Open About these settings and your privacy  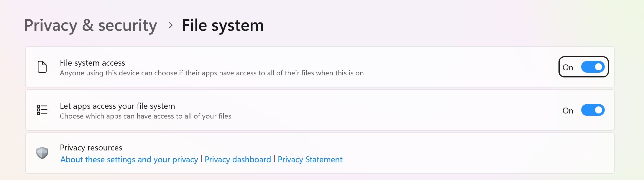(x=129, y=160)
